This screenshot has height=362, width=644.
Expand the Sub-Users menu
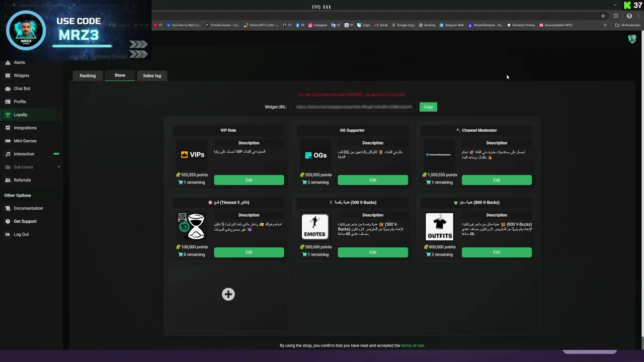coord(31,167)
